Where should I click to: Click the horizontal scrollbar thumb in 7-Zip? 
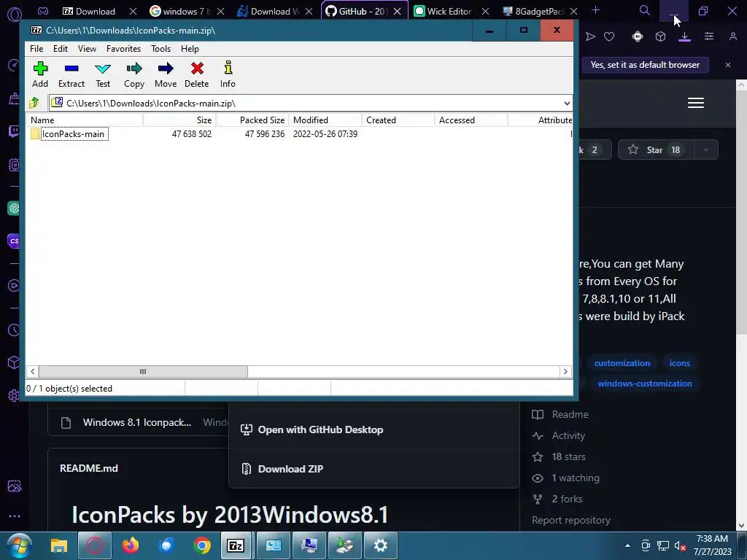click(x=143, y=371)
